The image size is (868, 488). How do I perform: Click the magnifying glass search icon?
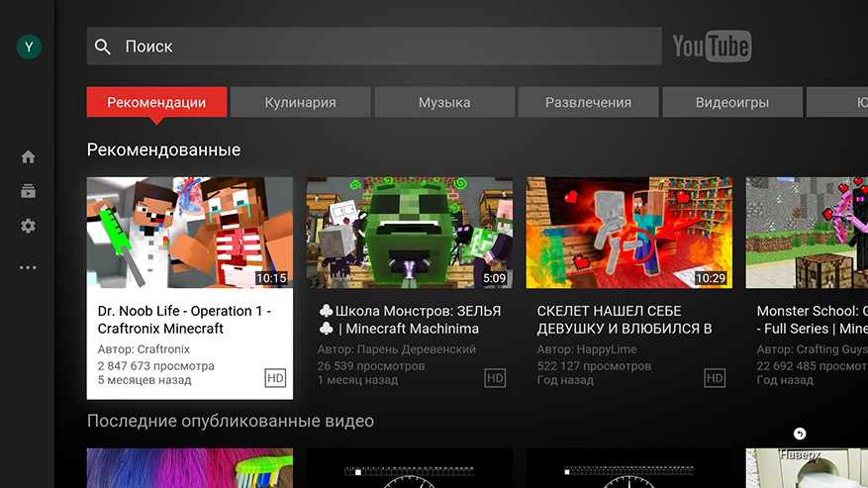102,47
